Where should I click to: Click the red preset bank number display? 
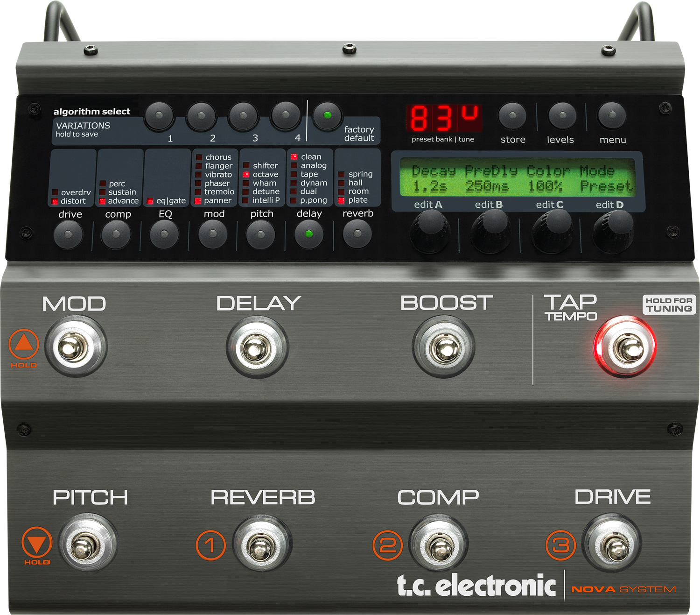(x=444, y=118)
